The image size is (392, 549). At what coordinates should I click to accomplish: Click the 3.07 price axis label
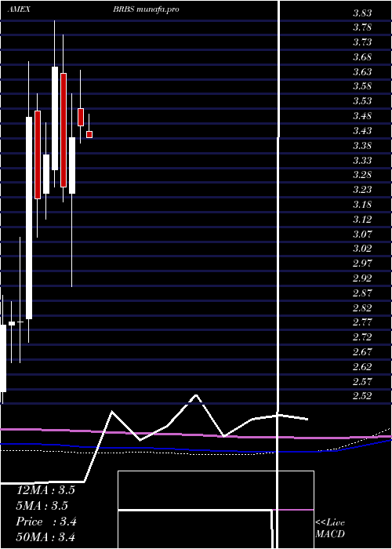pyautogui.click(x=362, y=234)
